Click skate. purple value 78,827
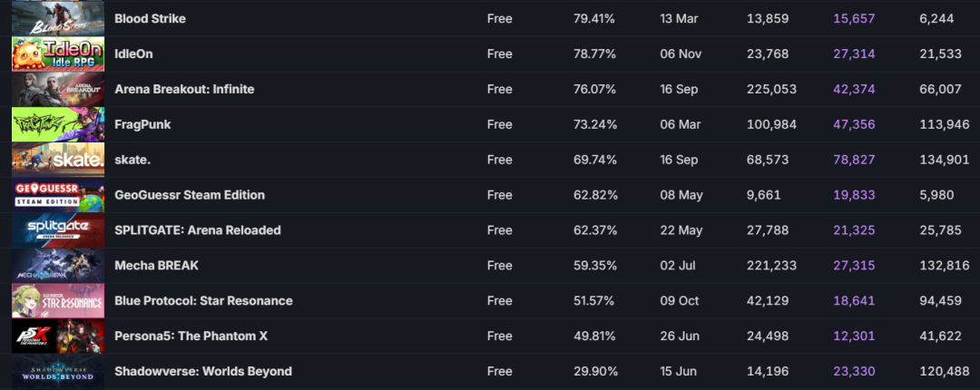 854,160
